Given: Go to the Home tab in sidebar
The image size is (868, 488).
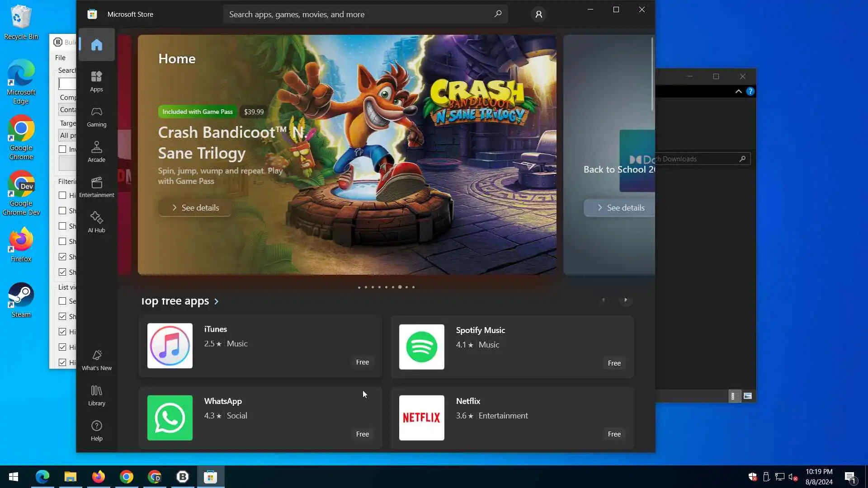Looking at the screenshot, I should (96, 45).
